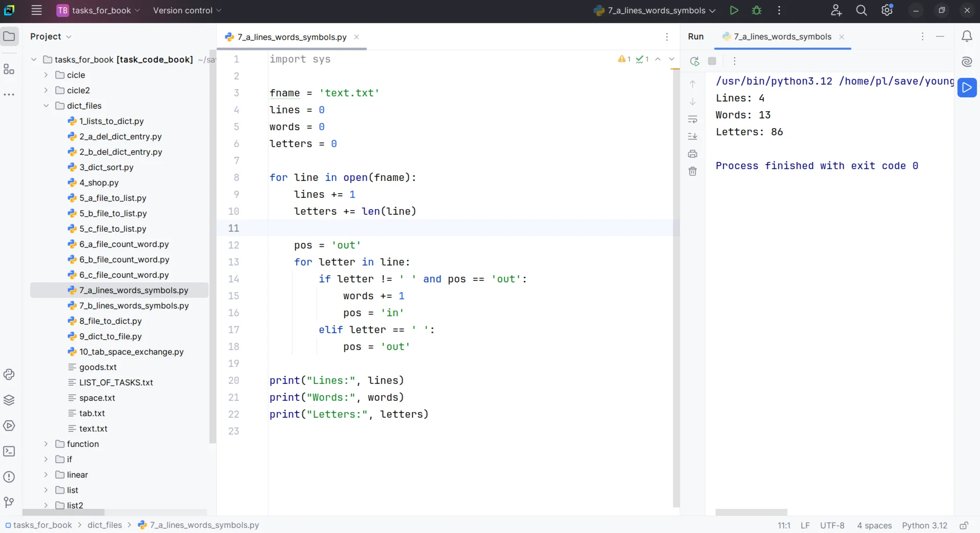Select the 7_a_lines_words_symbols run tab
Viewport: 980px width, 533px height.
pos(782,36)
